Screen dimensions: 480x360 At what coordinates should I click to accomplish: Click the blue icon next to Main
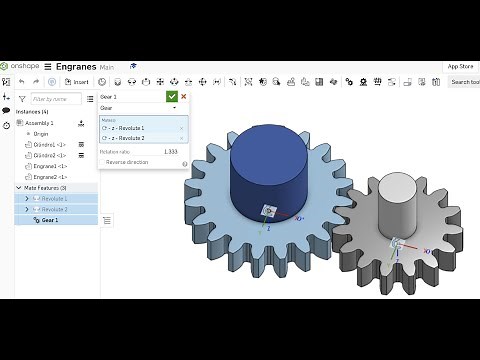click(133, 66)
